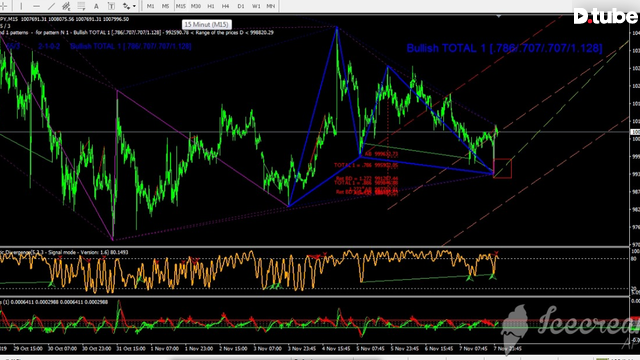Screen dimensions: 640x360
Task: Click the D.tube logo overlay
Action: click(606, 16)
